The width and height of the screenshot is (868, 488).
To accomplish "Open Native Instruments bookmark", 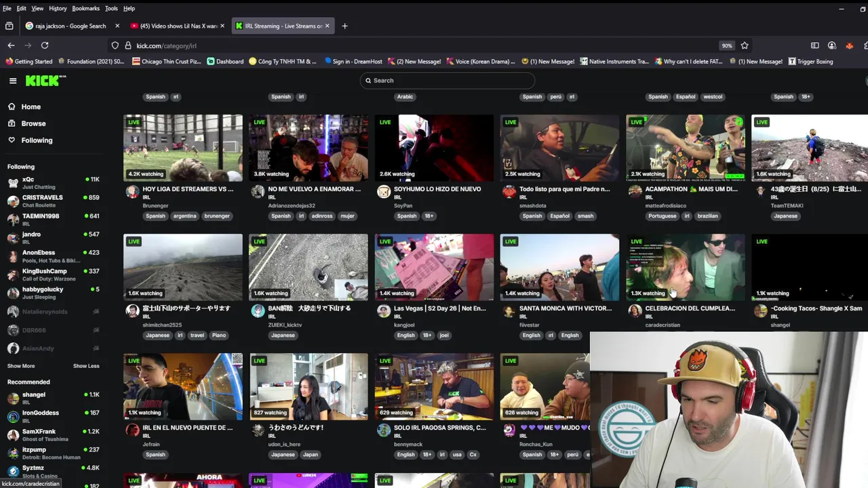I will coord(614,62).
